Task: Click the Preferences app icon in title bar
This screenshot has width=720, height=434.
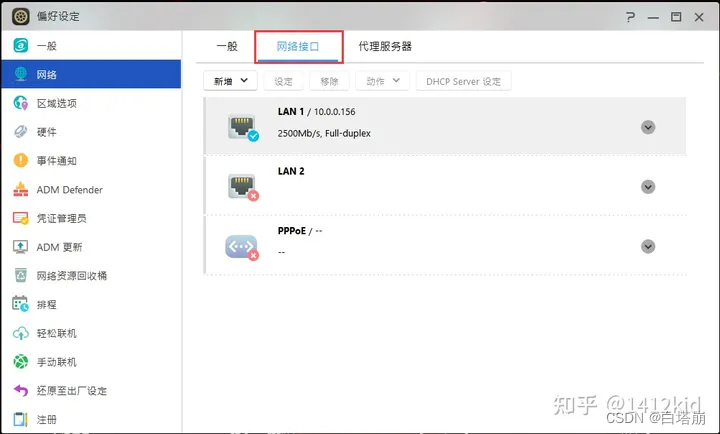Action: point(21,17)
